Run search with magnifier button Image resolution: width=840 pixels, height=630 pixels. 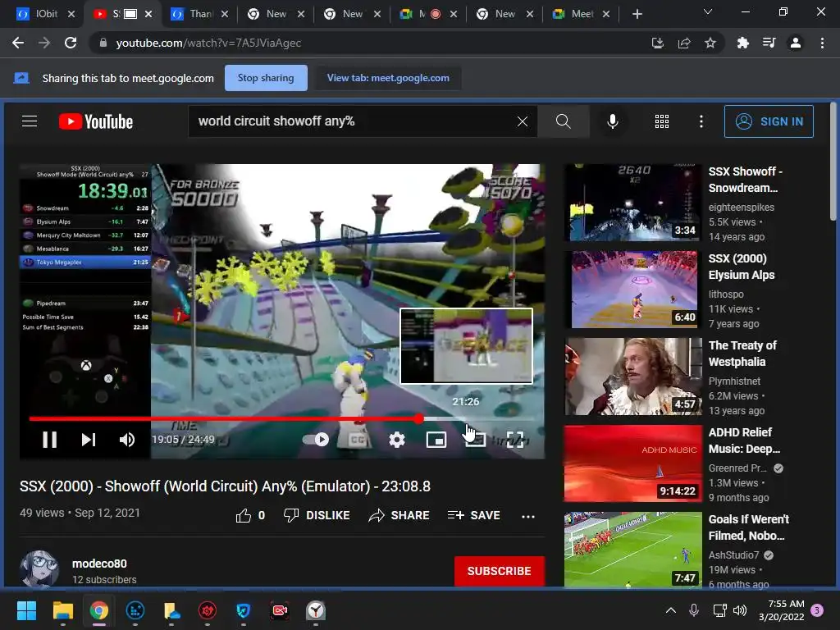click(x=563, y=121)
